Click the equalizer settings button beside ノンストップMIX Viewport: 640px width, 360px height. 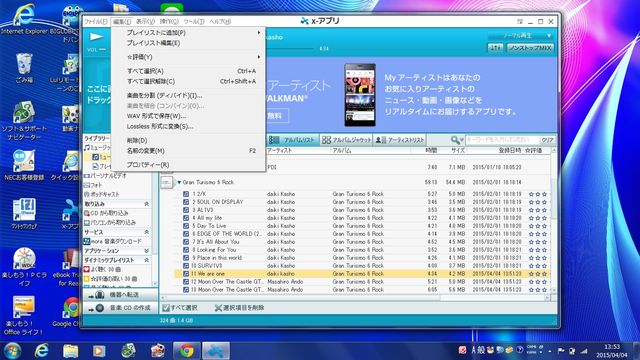[x=496, y=48]
